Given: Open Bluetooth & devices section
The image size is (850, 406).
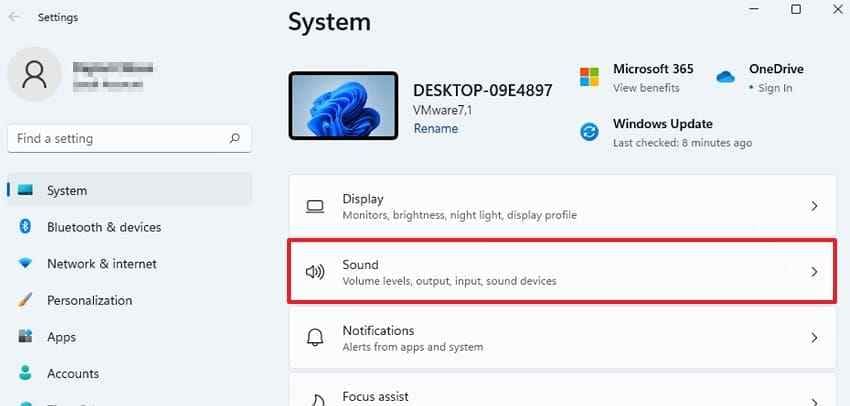Looking at the screenshot, I should click(x=129, y=227).
